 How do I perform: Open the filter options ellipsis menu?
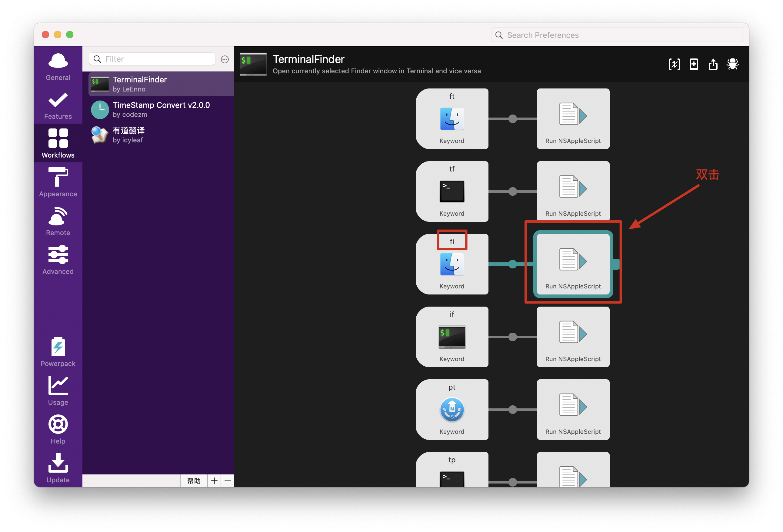click(x=225, y=59)
